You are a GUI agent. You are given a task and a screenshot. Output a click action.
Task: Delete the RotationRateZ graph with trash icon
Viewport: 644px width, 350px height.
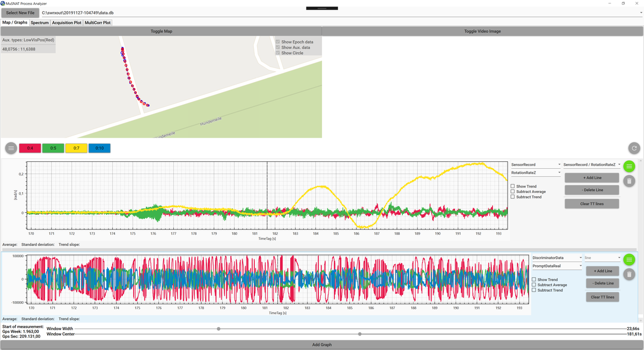pos(629,181)
